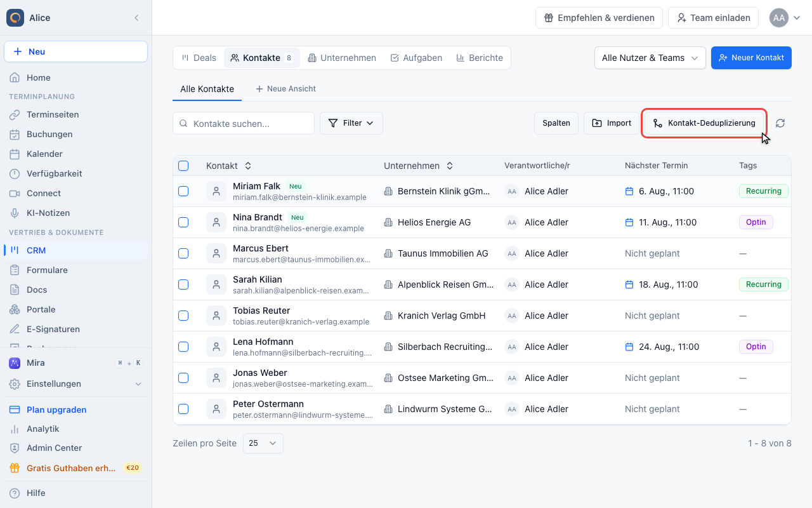Viewport: 812px width, 508px height.
Task: Check the box for Nina Brandt
Action: (183, 222)
